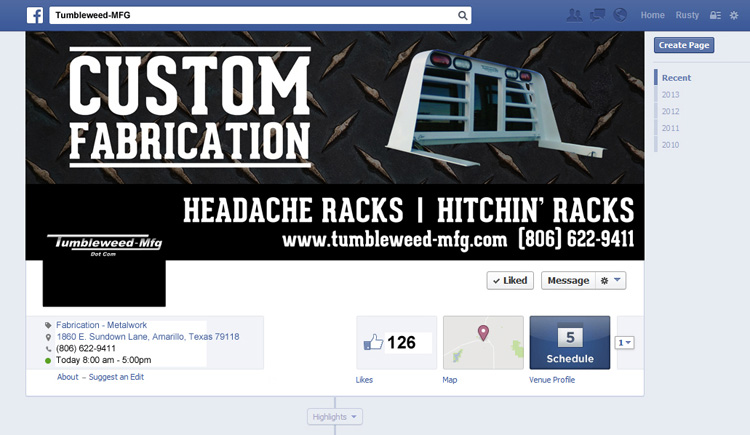Click Suggest an Edit link

[116, 377]
